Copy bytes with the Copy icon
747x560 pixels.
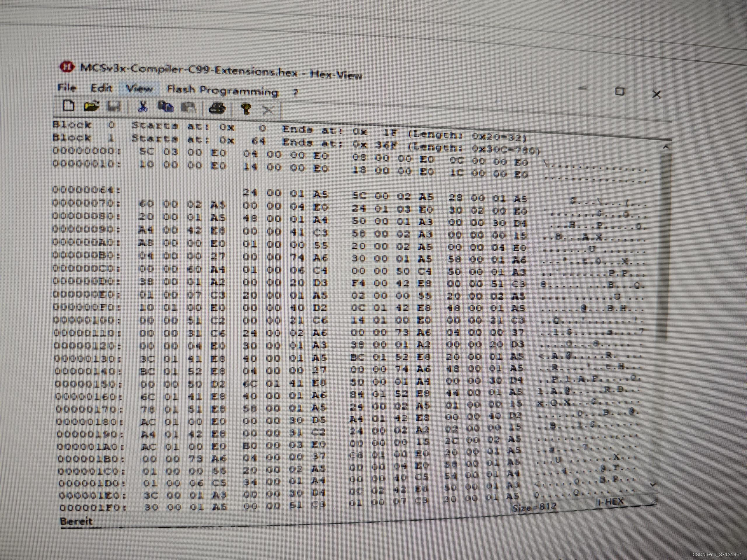tap(165, 107)
